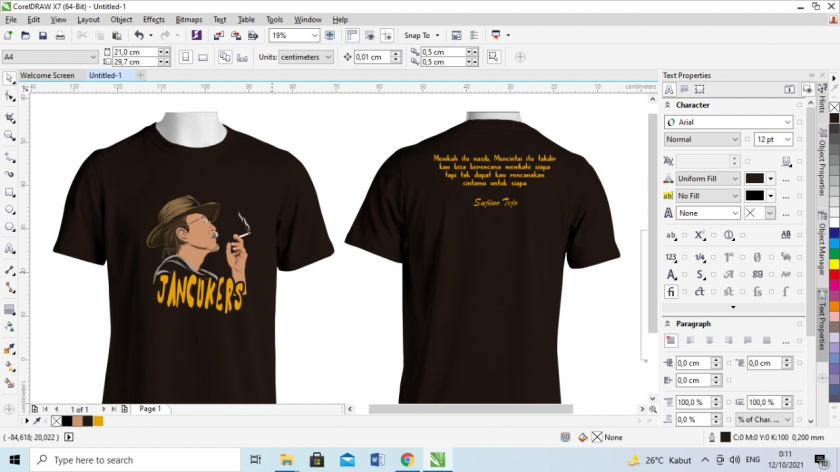Viewport: 840px width, 472px height.
Task: Open the Object Properties docker tab
Action: tap(822, 164)
